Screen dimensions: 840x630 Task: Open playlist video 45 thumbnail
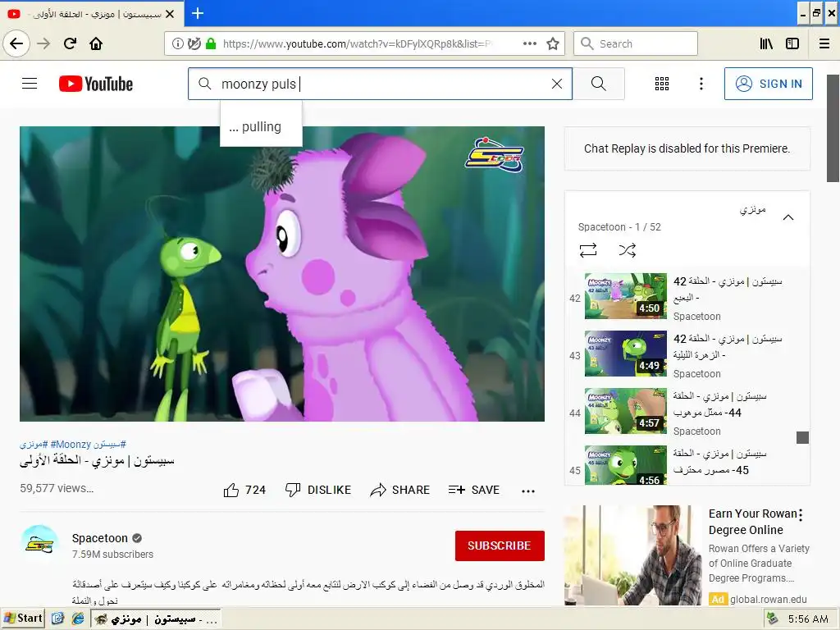click(x=626, y=465)
